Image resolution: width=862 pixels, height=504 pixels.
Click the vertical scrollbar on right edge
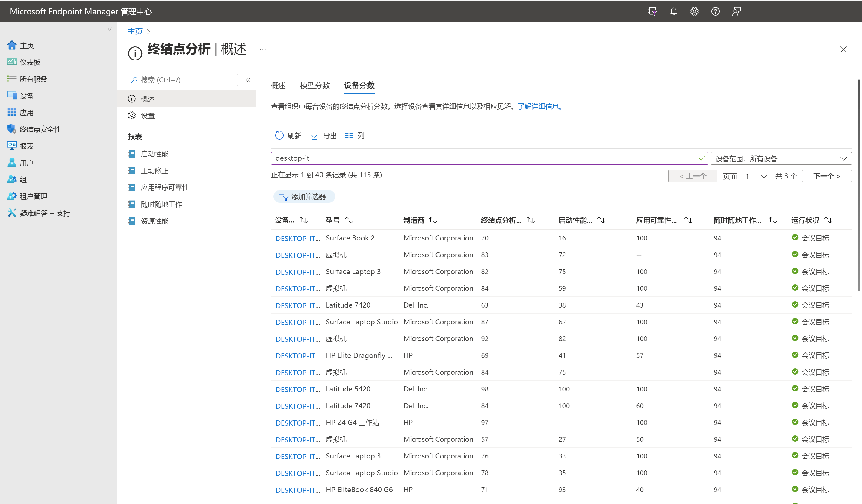[859, 185]
